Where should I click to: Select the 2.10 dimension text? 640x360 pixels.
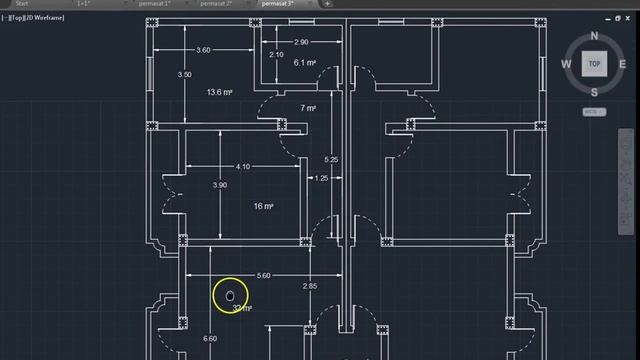(276, 55)
